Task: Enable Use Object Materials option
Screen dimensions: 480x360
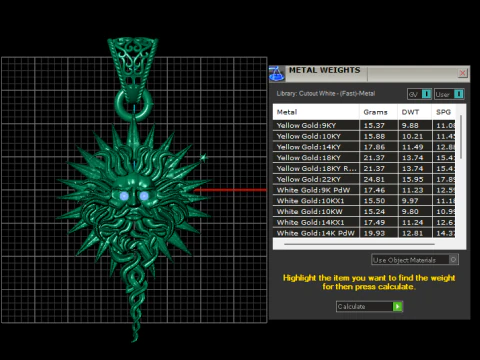Action: [x=415, y=260]
